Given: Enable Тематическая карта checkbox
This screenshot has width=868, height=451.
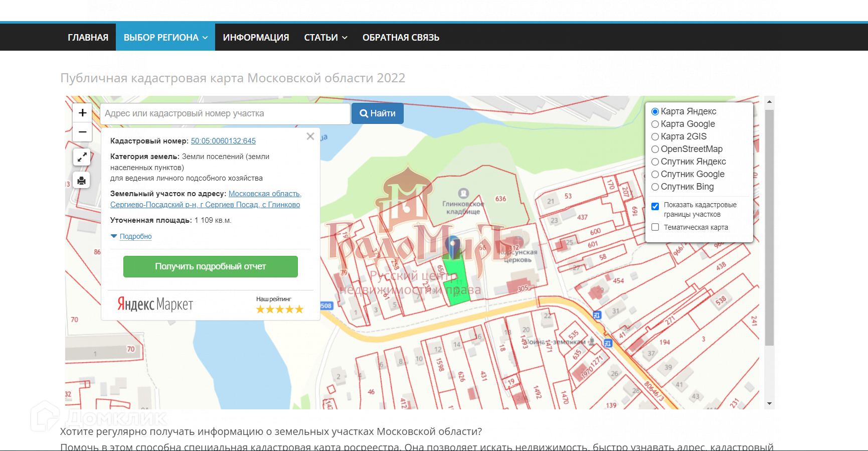Looking at the screenshot, I should [655, 227].
